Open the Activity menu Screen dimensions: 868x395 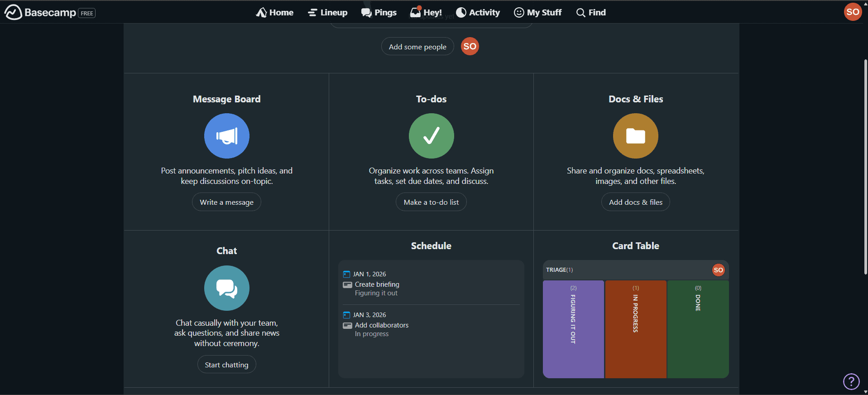coord(478,13)
